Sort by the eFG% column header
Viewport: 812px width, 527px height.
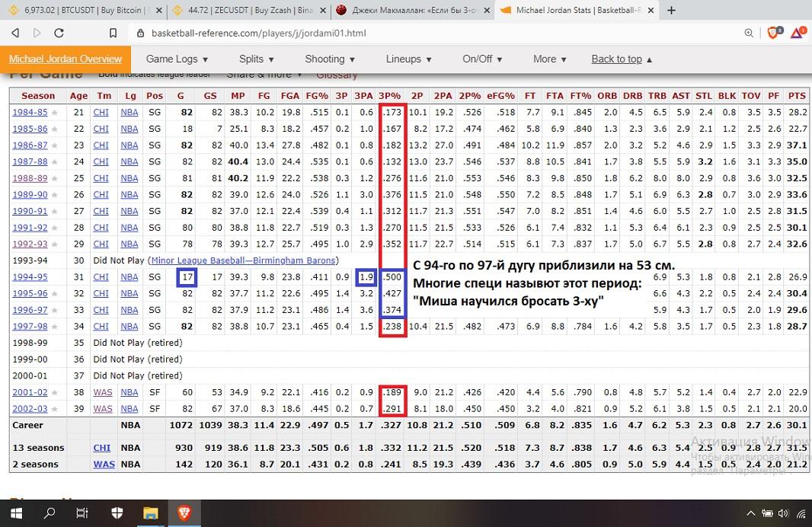[500, 96]
